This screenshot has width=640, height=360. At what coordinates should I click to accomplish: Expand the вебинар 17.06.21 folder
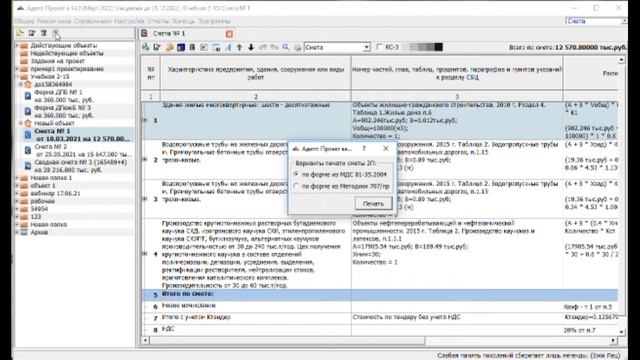coord(17,193)
